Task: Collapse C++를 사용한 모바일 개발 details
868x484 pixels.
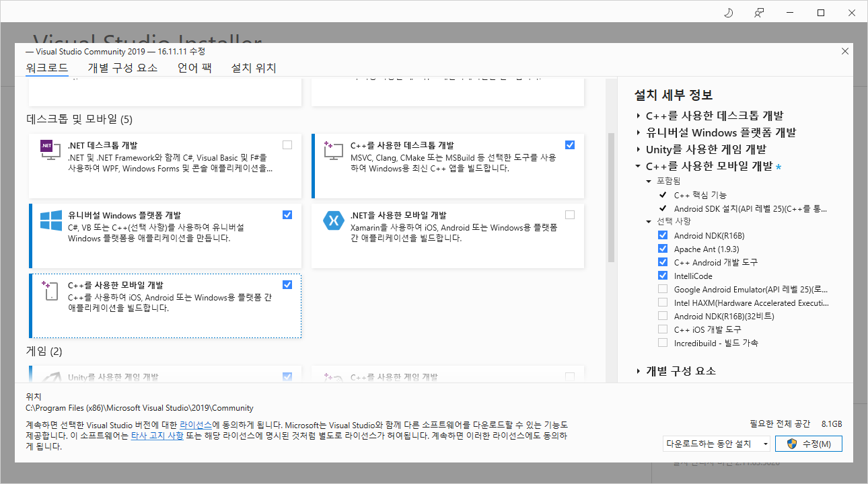Action: coord(639,166)
